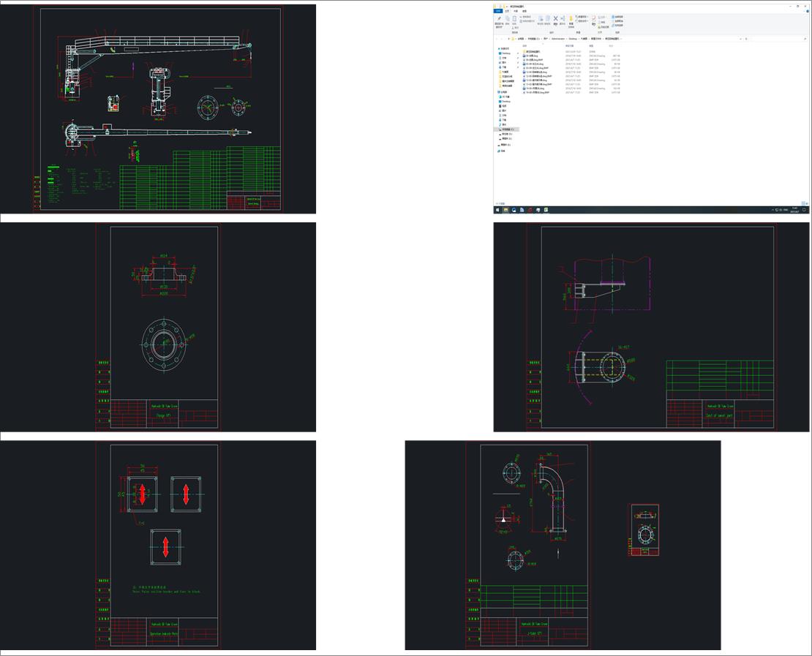
Task: Click the Copy to icon in ribbon
Action: point(548,18)
